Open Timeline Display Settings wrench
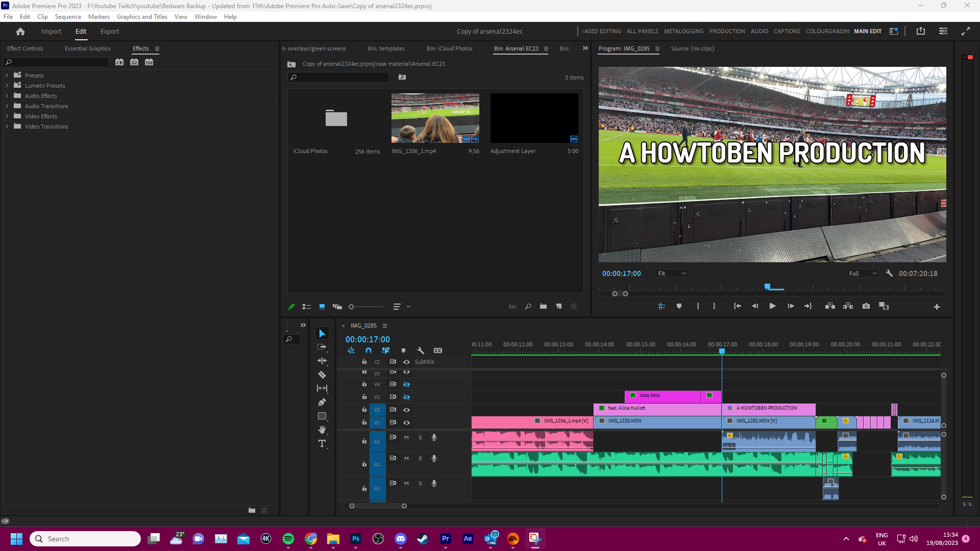Image resolution: width=980 pixels, height=551 pixels. click(x=421, y=350)
